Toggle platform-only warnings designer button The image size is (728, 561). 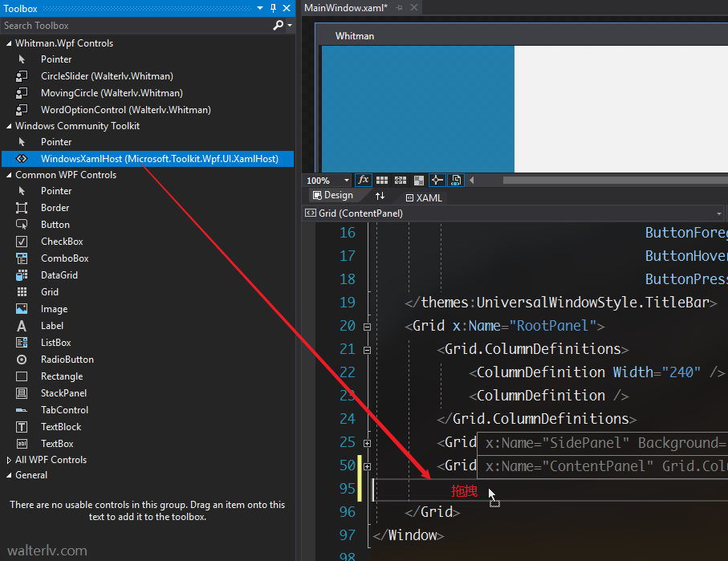tap(456, 181)
